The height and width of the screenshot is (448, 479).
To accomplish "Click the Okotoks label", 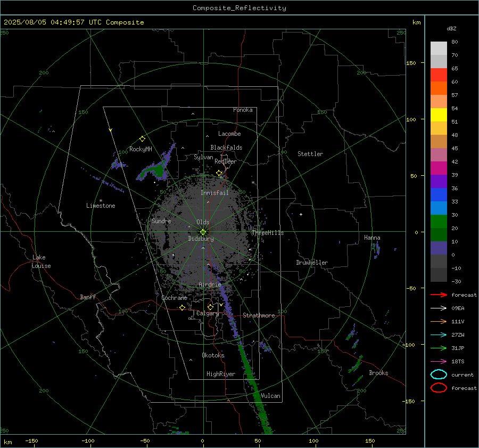I will tap(213, 355).
